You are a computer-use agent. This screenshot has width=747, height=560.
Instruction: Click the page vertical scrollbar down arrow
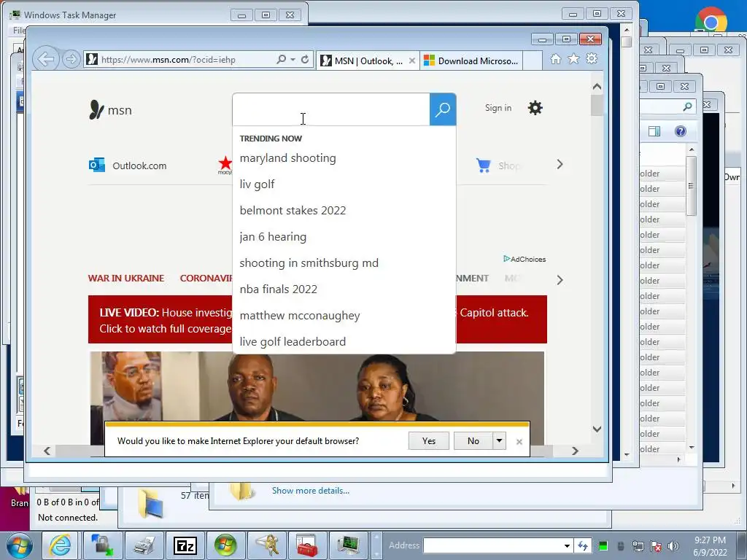tap(597, 429)
